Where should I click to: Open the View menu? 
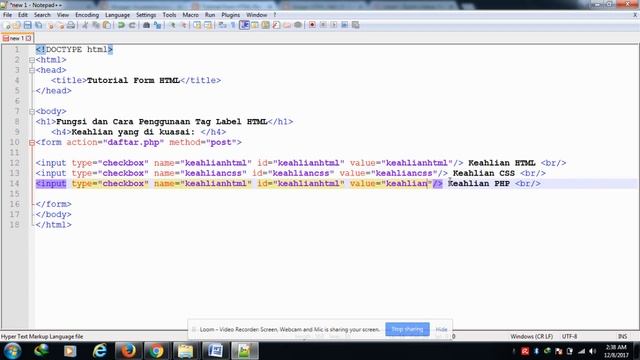[62, 15]
